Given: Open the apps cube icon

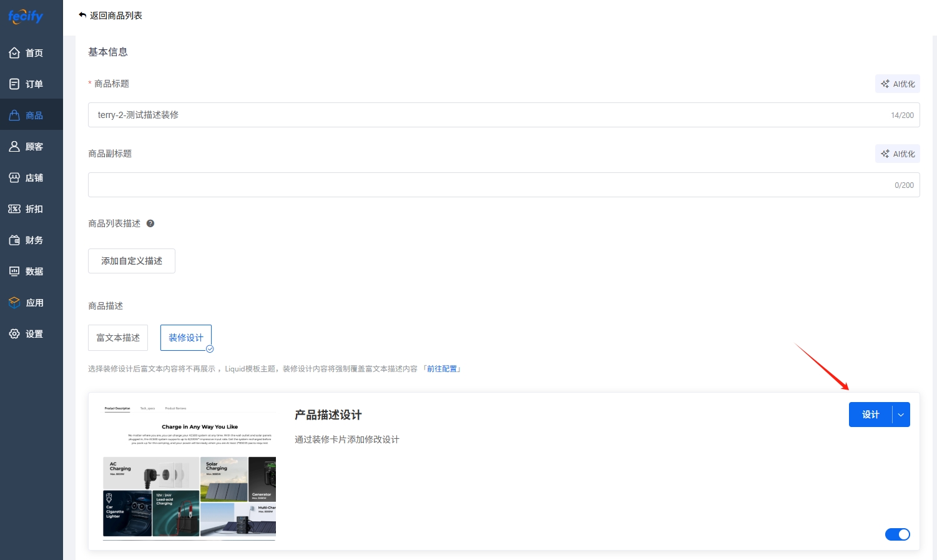Looking at the screenshot, I should click(x=14, y=303).
